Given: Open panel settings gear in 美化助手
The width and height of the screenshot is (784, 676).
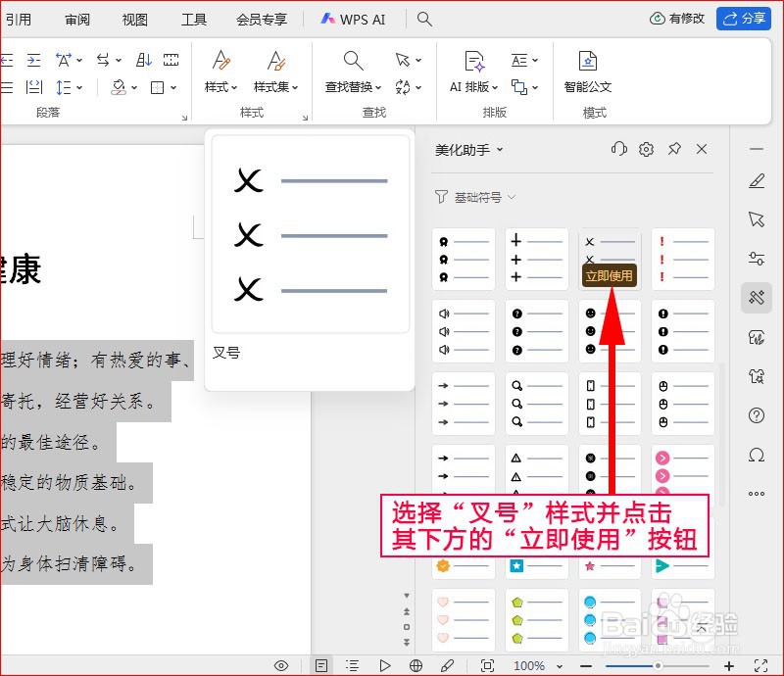Looking at the screenshot, I should [646, 148].
